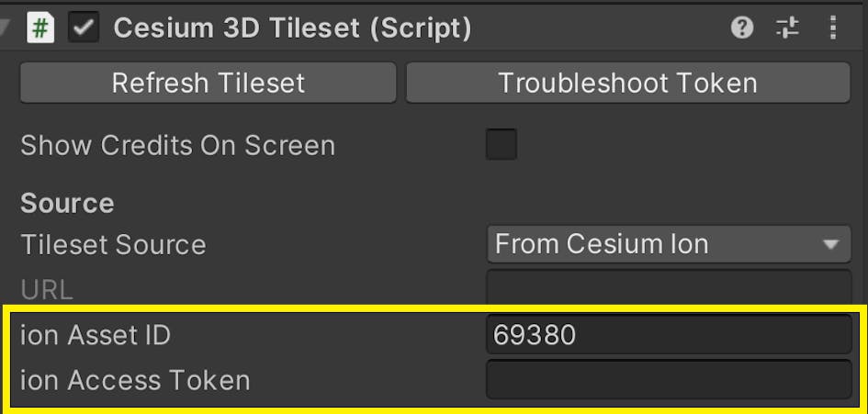Click the C# script icon in the component header
868x414 pixels.
40,28
